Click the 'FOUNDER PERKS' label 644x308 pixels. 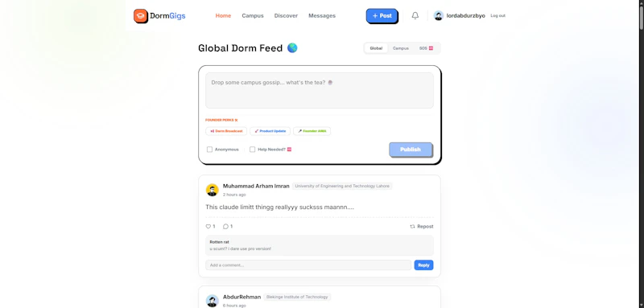[221, 120]
